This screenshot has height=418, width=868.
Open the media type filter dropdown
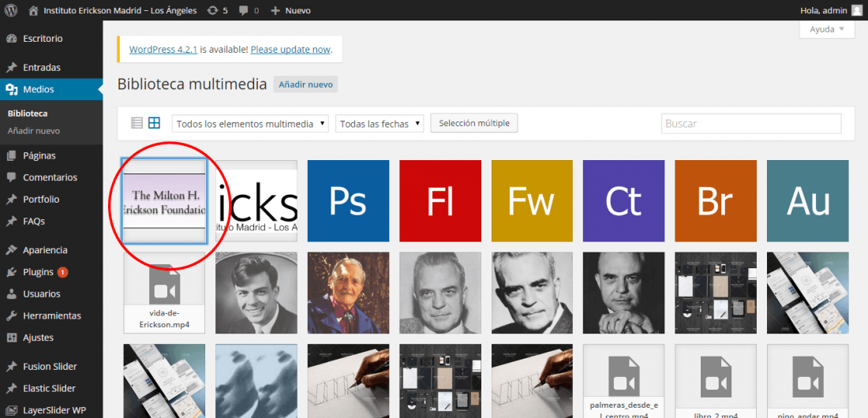point(251,124)
